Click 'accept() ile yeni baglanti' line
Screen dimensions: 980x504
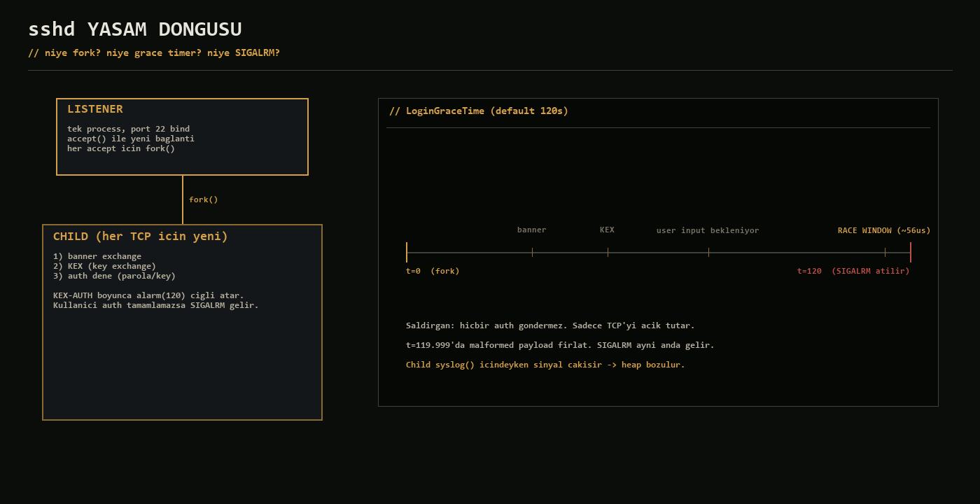click(x=131, y=139)
